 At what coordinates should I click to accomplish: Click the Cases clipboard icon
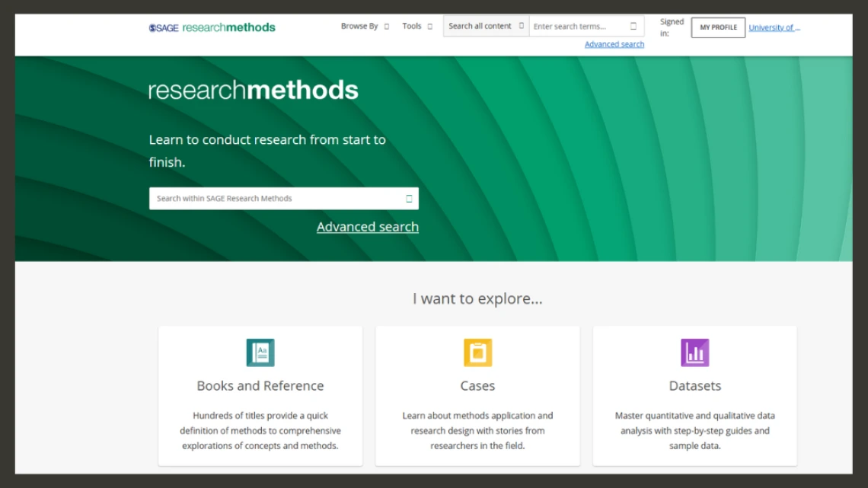(x=477, y=352)
